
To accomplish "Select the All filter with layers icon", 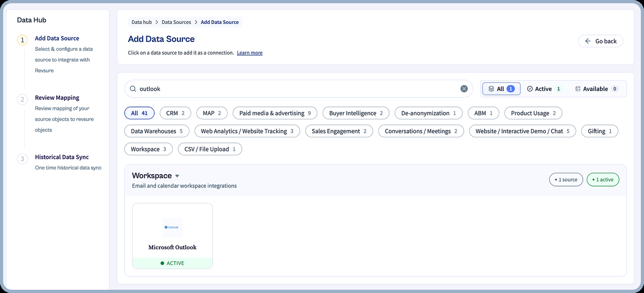I will tap(501, 89).
